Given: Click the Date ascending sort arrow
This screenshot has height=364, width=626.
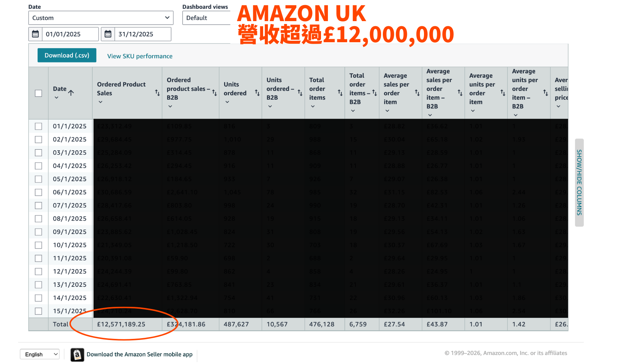Looking at the screenshot, I should [71, 92].
